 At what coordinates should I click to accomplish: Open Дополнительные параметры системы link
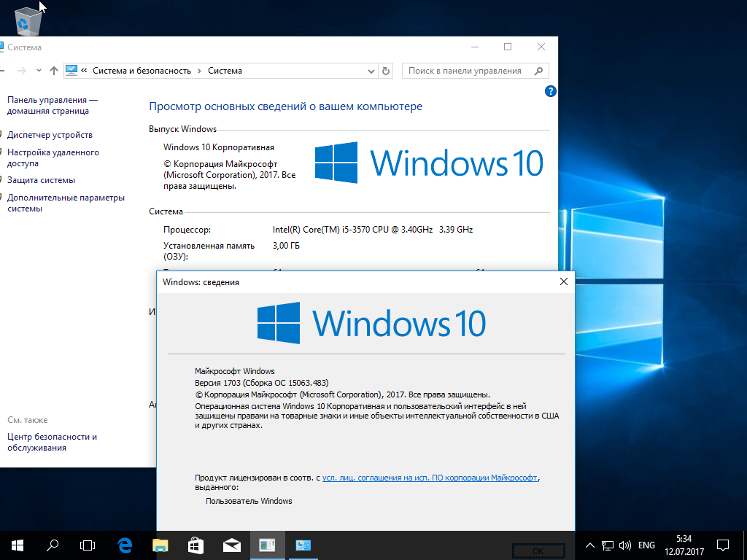point(66,203)
